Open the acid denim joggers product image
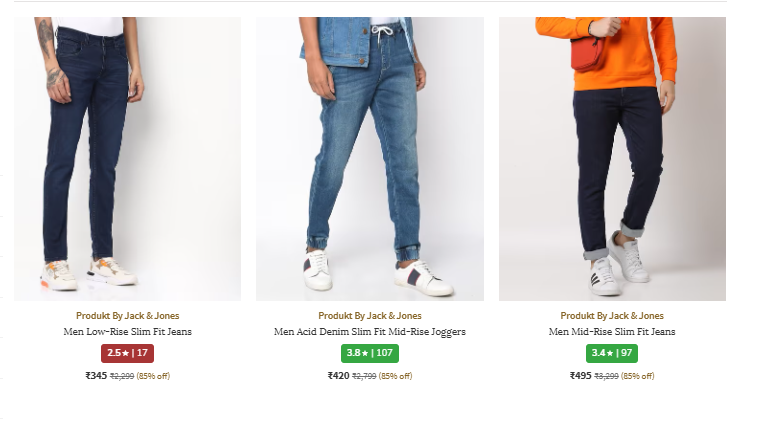Viewport: 762px width, 445px height. pyautogui.click(x=369, y=158)
